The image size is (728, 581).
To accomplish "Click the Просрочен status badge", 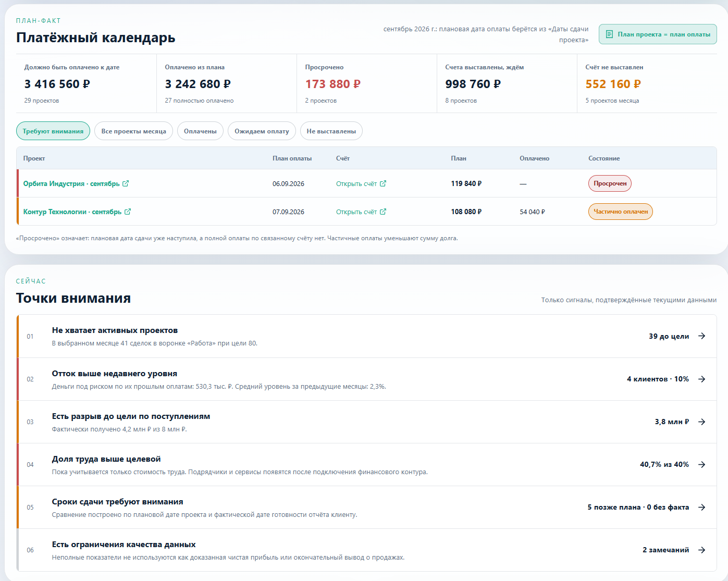I will [x=610, y=183].
